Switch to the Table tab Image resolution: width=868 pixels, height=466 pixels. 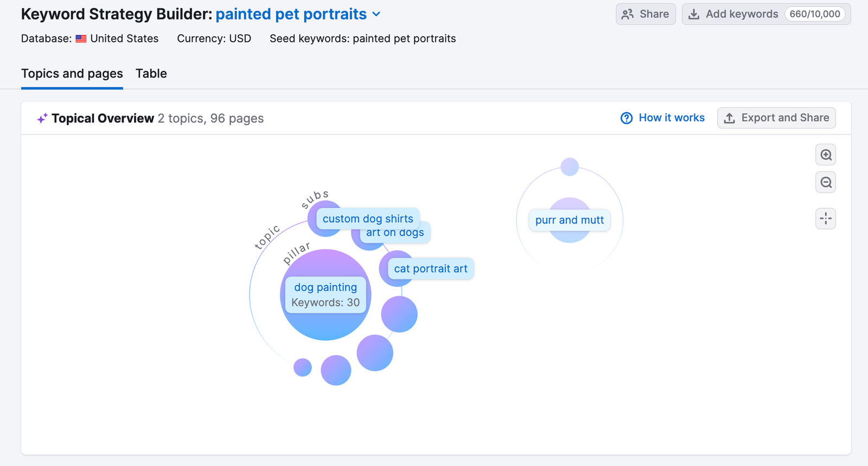[151, 74]
